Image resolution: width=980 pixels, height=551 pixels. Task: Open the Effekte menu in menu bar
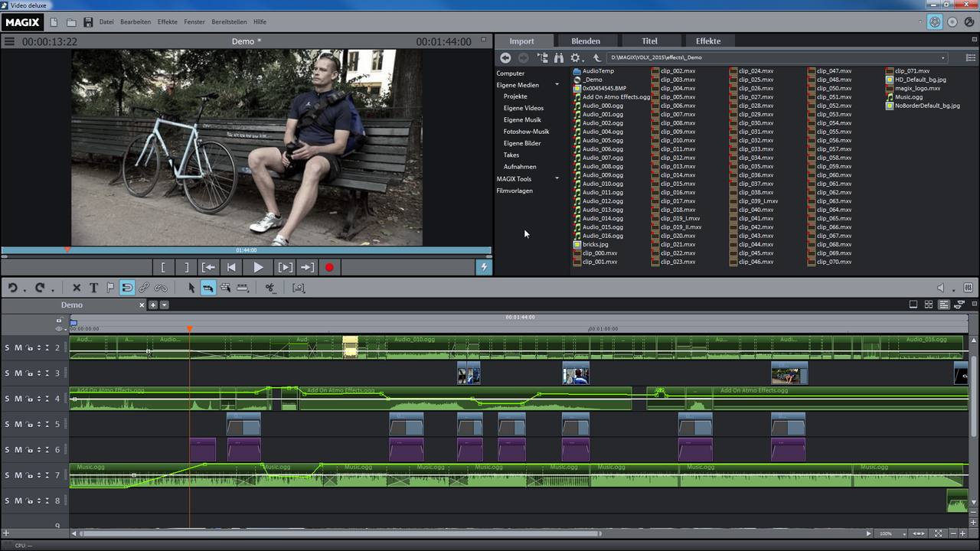coord(167,22)
